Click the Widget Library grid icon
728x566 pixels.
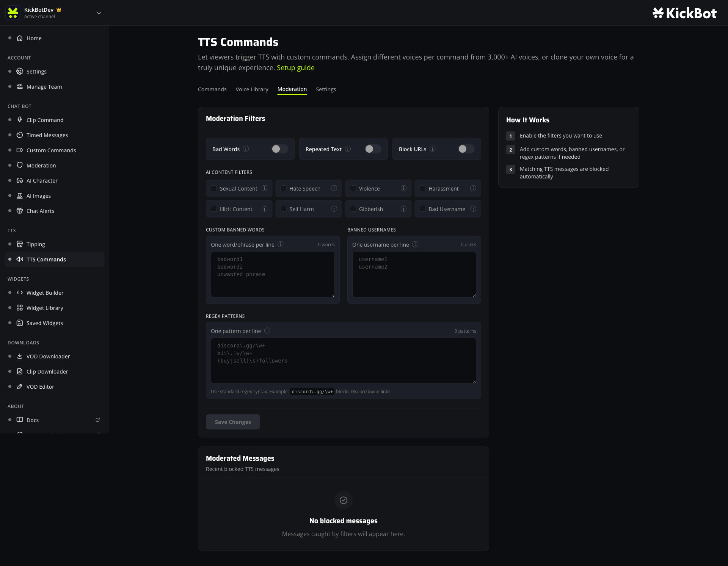tap(20, 308)
